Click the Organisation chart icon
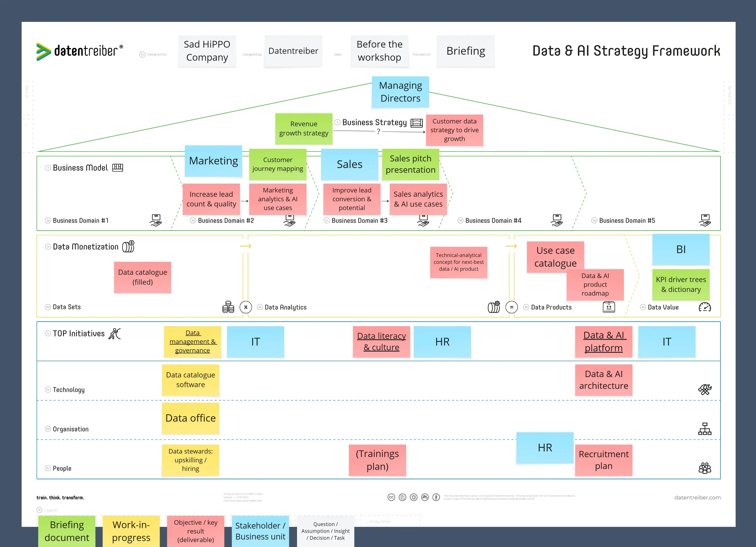This screenshot has width=756, height=547. (x=705, y=429)
